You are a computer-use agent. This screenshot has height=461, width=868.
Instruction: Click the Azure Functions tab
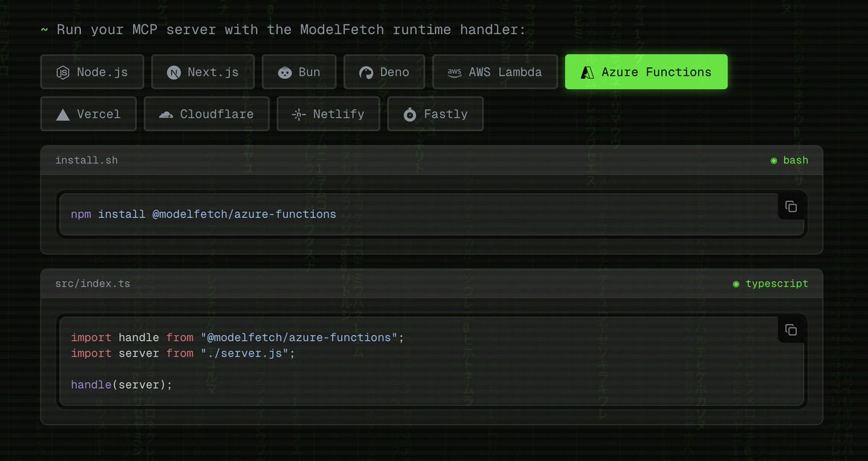tap(646, 72)
